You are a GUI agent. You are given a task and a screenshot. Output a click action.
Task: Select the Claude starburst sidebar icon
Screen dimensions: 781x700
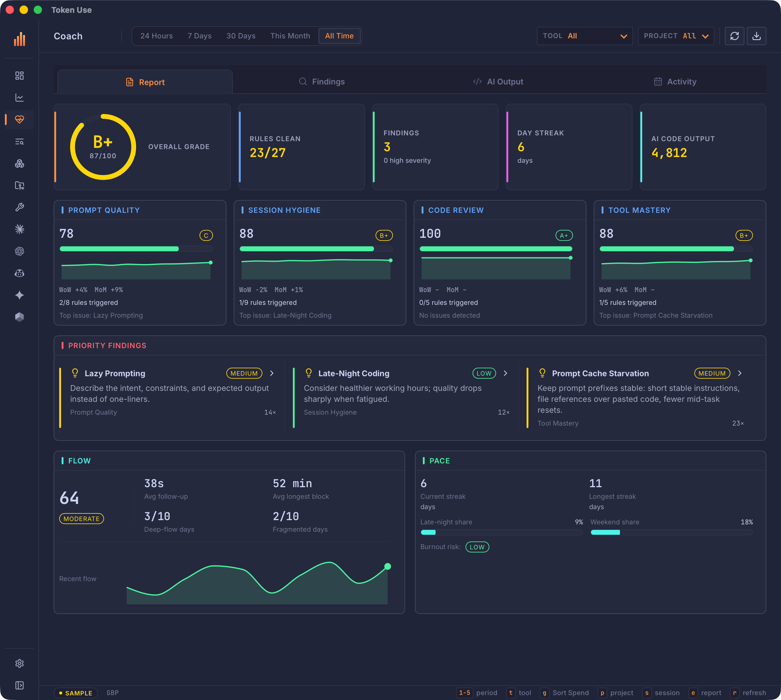(19, 229)
